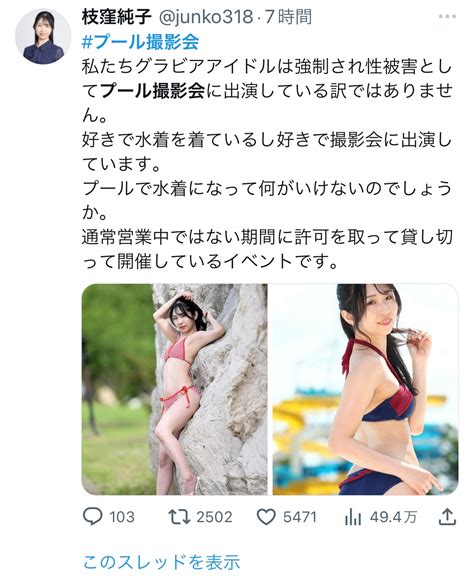The image size is (474, 587).
Task: Click the like count 5471
Action: [x=300, y=517]
